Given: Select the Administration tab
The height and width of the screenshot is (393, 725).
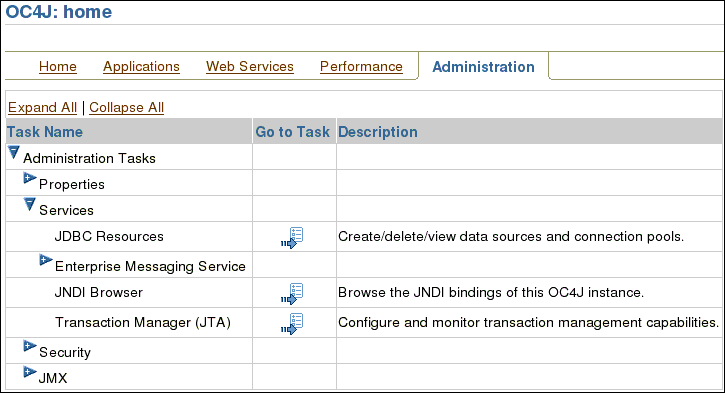Looking at the screenshot, I should [483, 67].
